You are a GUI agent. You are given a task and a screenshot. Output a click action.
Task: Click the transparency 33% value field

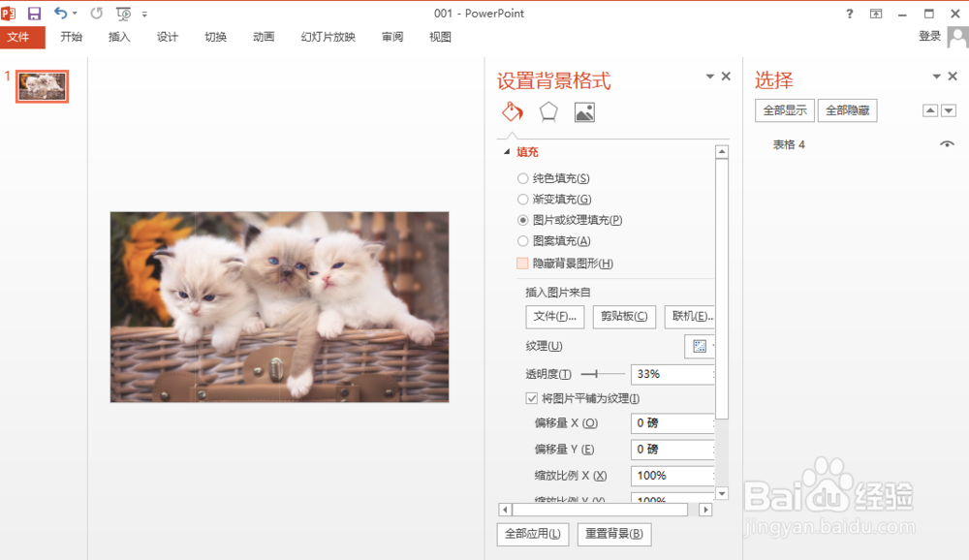[672, 375]
